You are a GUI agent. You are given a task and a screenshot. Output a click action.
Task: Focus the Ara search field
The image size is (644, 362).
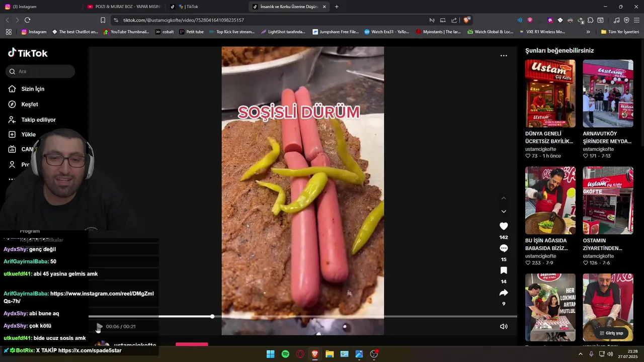point(41,71)
